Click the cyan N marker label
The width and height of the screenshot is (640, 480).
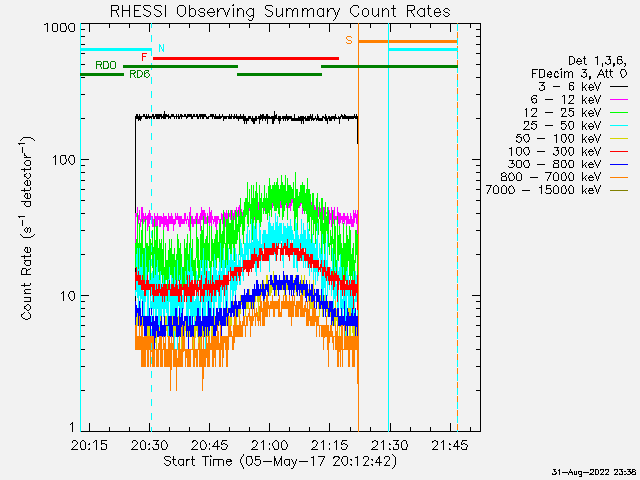click(x=161, y=48)
